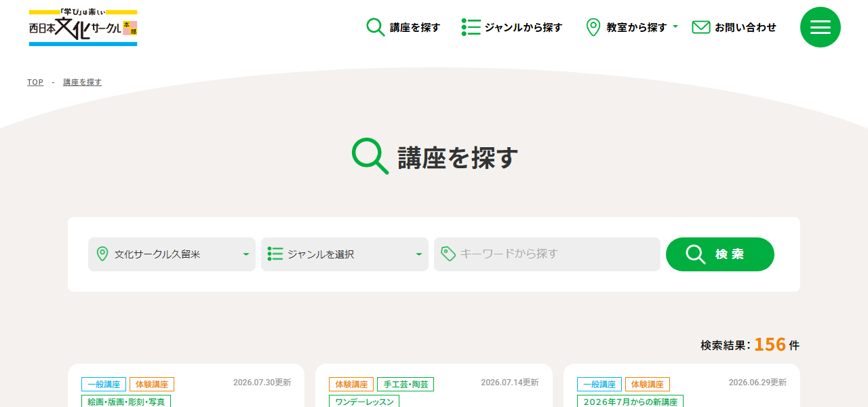The height and width of the screenshot is (407, 868).
Task: Click the ワンデーレッスン tag
Action: pos(364,402)
